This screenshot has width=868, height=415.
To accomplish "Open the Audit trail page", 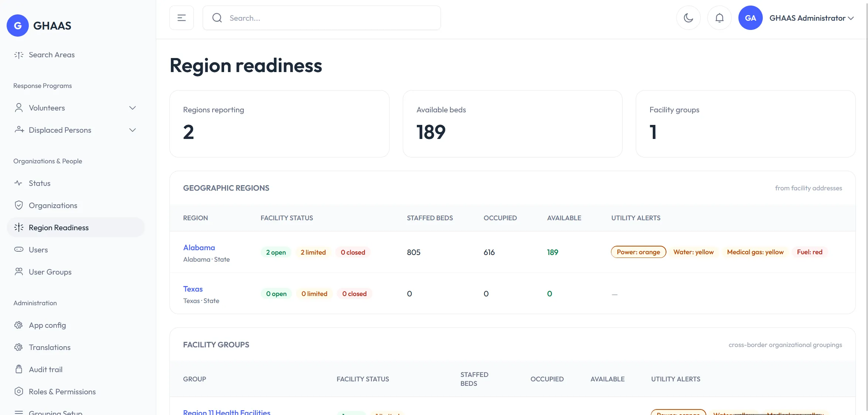I will (76, 369).
